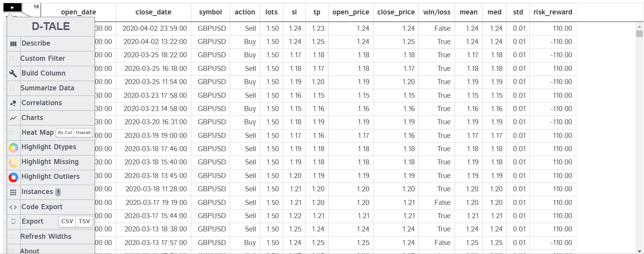Image resolution: width=644 pixels, height=254 pixels.
Task: Click the Code Export angle-brackets icon
Action: (x=13, y=207)
